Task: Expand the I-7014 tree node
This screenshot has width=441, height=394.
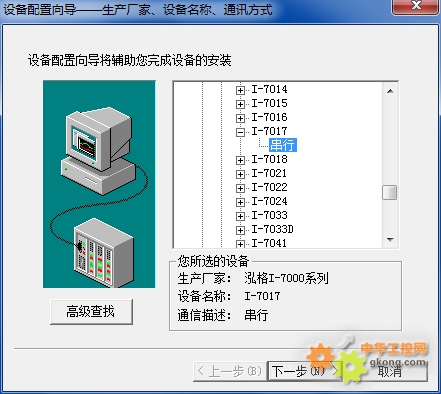Action: click(x=240, y=90)
